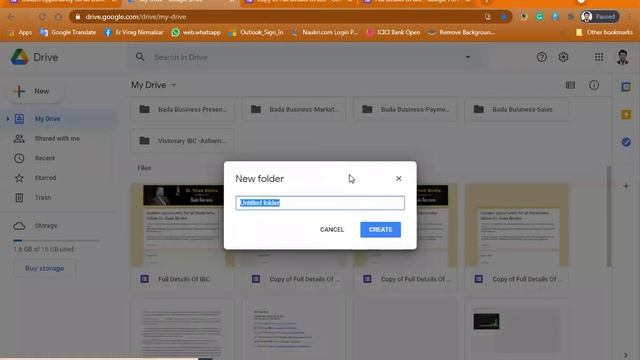The height and width of the screenshot is (360, 640).
Task: Open the Bada Business Presen... folder
Action: [182, 109]
